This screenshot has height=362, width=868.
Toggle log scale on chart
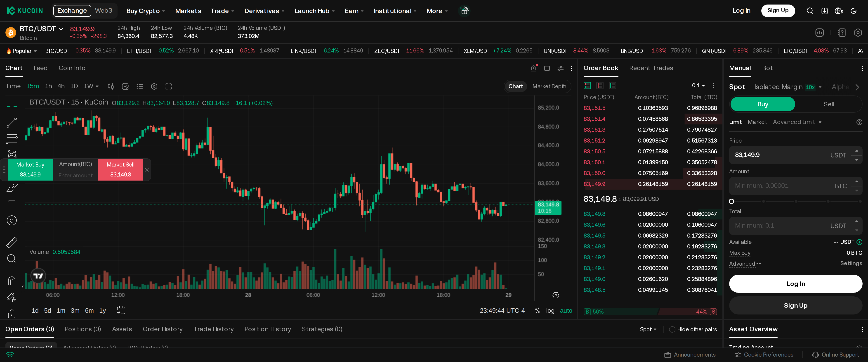coord(550,310)
